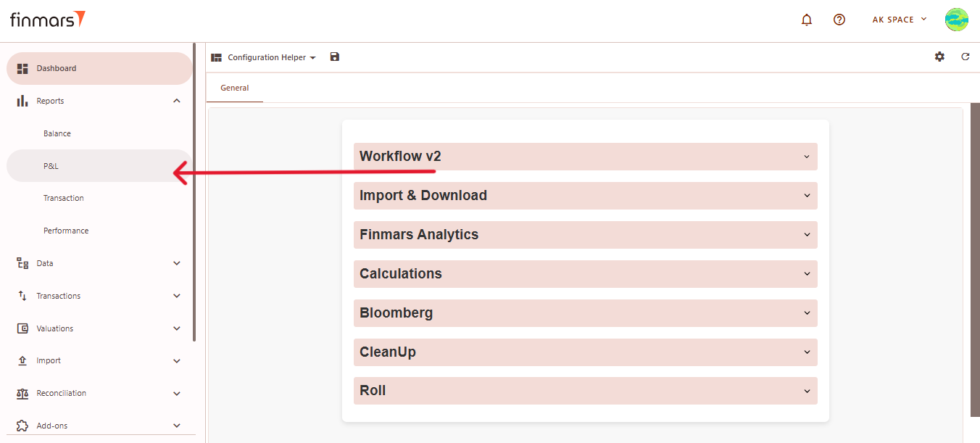Click the sidebar vertical scrollbar
Image resolution: width=980 pixels, height=443 pixels.
click(x=194, y=192)
